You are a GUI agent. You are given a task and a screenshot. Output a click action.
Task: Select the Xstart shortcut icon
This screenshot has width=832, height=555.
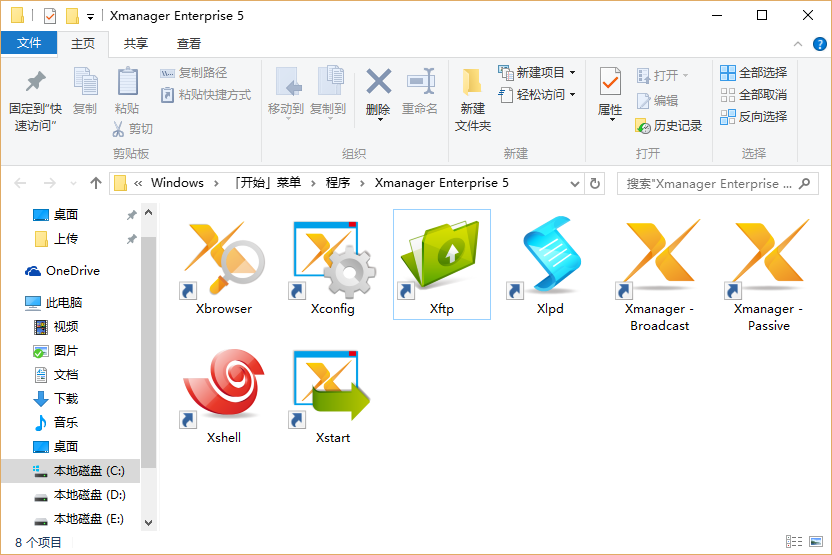click(x=333, y=387)
